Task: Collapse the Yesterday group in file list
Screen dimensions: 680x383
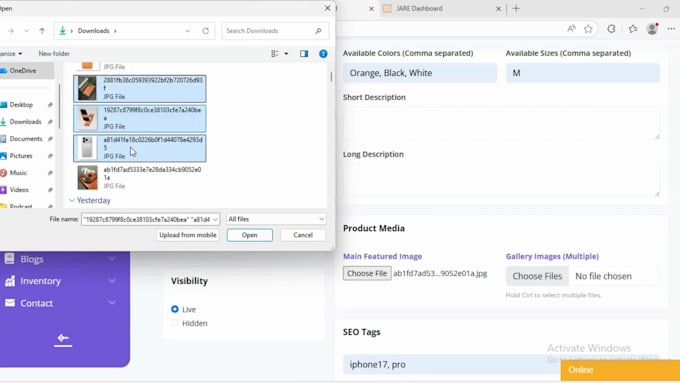Action: pos(72,200)
